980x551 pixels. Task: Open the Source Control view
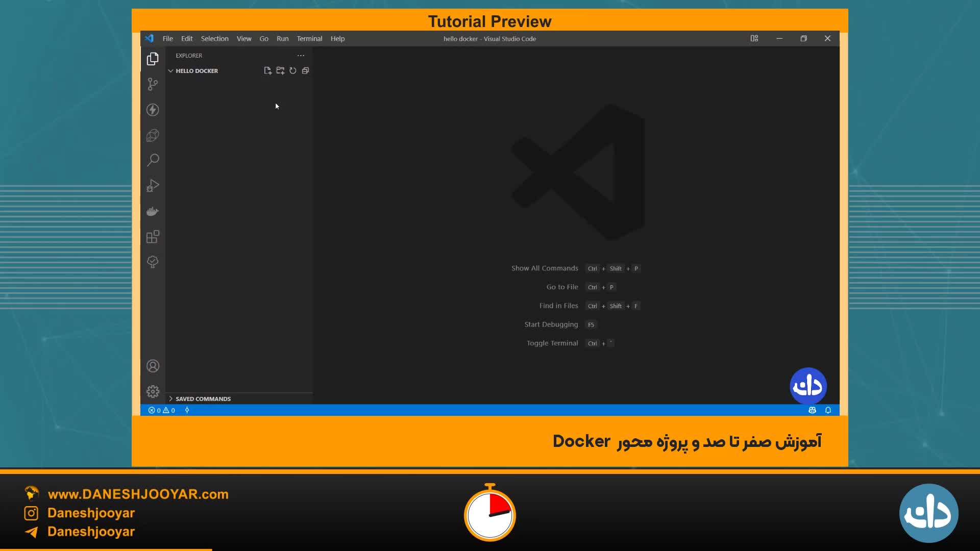tap(153, 84)
